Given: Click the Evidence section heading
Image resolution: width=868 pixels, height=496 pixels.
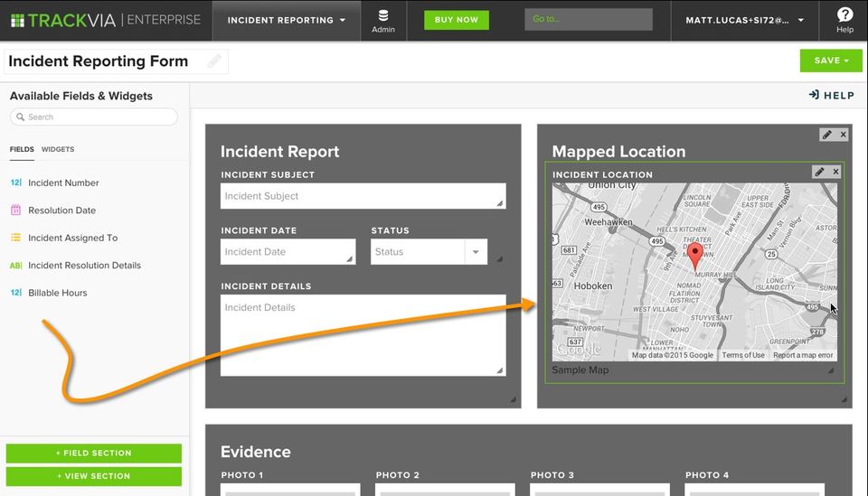Looking at the screenshot, I should click(255, 452).
